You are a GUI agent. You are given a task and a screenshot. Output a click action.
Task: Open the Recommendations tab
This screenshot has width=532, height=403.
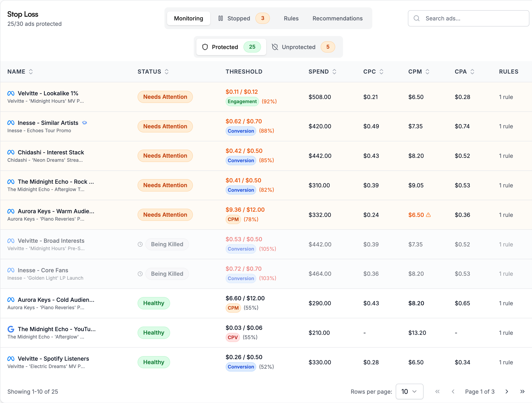click(x=337, y=18)
